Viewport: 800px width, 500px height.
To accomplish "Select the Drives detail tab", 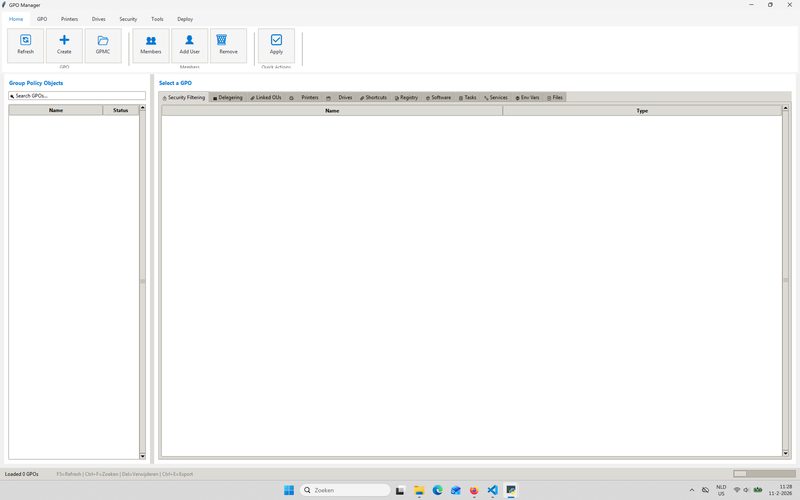I will tap(340, 97).
